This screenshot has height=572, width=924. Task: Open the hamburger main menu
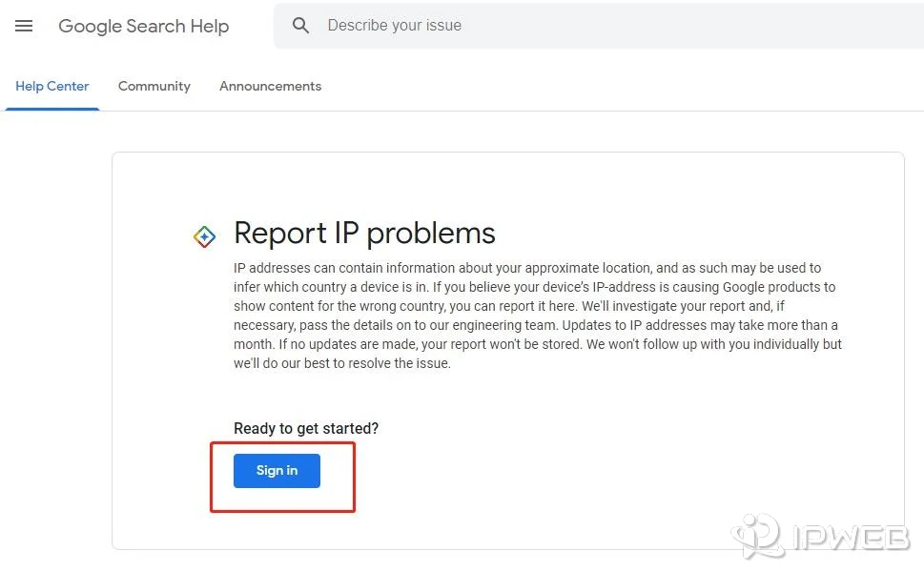[x=24, y=26]
